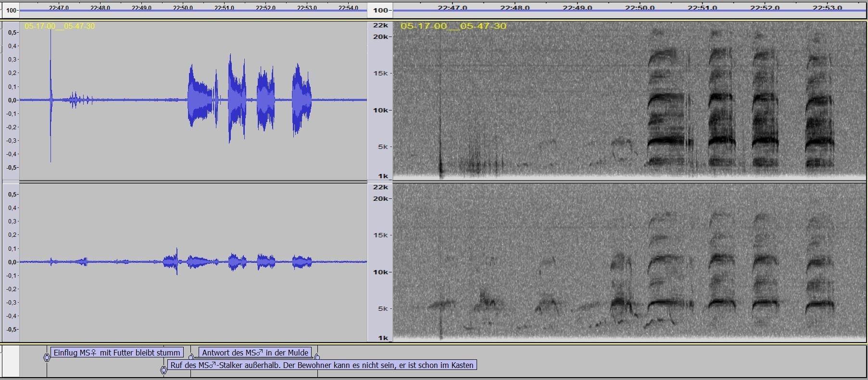Select the 'Antwort des MS♂ in der Mulde' label
The width and height of the screenshot is (868, 380).
click(255, 353)
